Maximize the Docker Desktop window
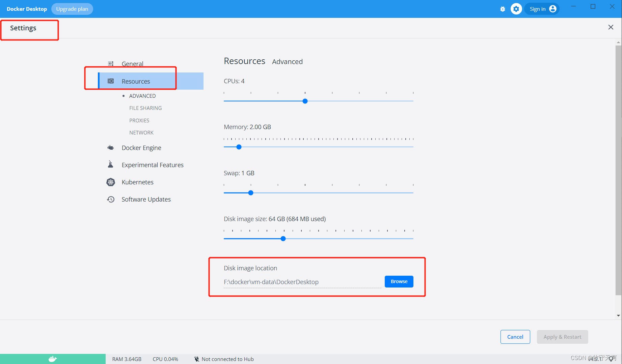This screenshot has width=622, height=364. tap(593, 6)
